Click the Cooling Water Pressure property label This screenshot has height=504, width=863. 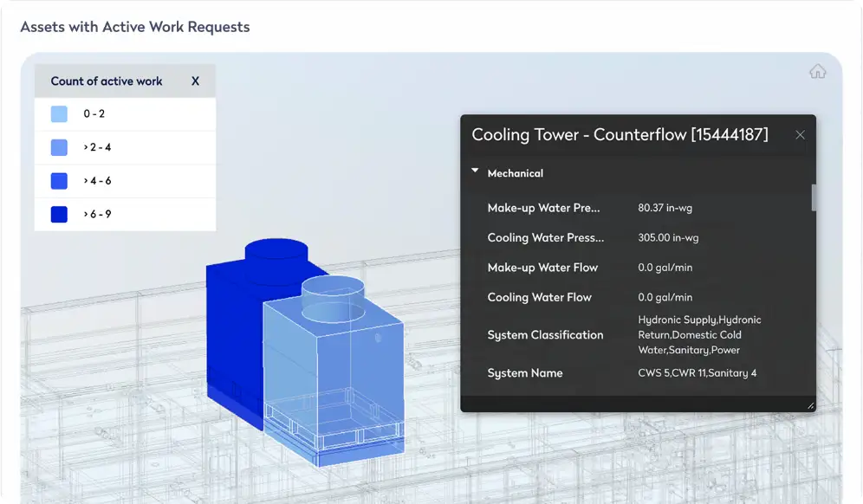point(546,238)
